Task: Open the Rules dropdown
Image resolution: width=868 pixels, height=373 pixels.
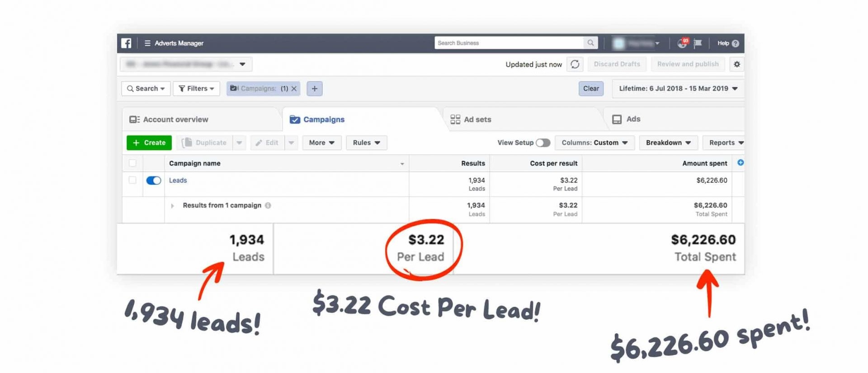Action: (367, 143)
